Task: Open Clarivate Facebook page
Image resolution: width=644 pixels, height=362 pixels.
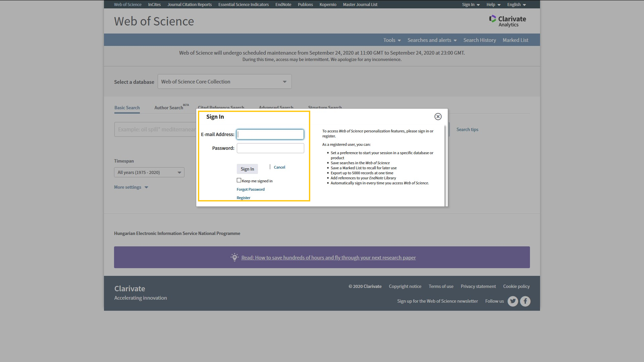Action: [525, 301]
